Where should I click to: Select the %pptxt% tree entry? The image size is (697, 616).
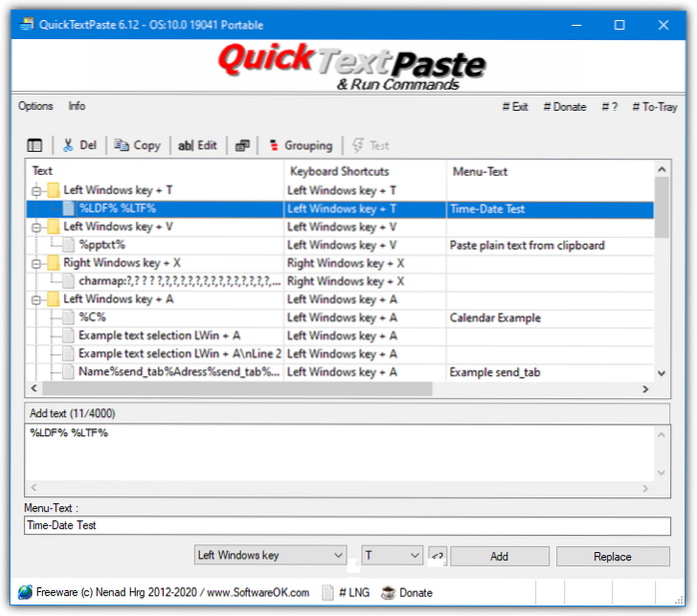102,245
